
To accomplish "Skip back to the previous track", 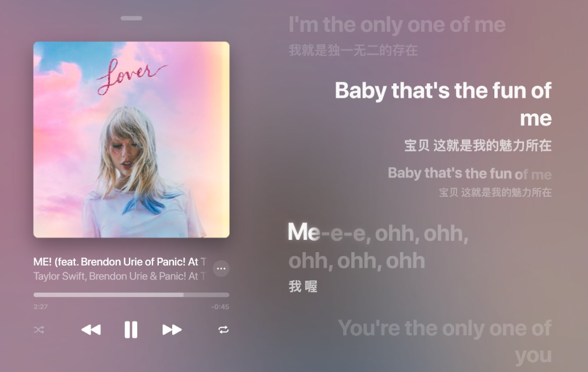I will 91,330.
